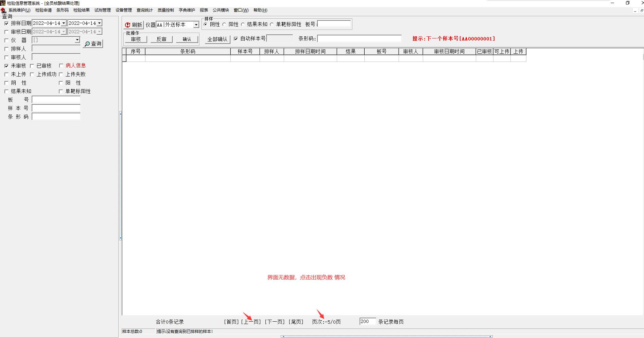Check the 已审核 checkbox
Viewport: 644px width, 338px height.
[x=32, y=66]
